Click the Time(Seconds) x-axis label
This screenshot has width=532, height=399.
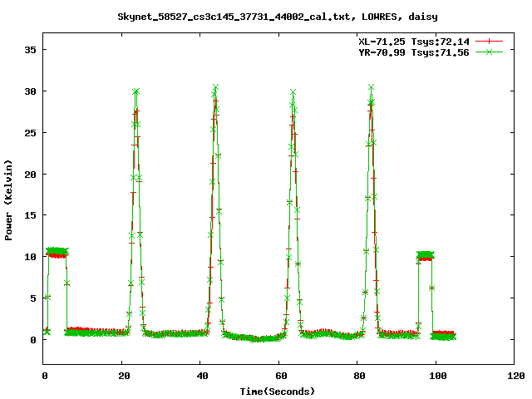coord(278,392)
